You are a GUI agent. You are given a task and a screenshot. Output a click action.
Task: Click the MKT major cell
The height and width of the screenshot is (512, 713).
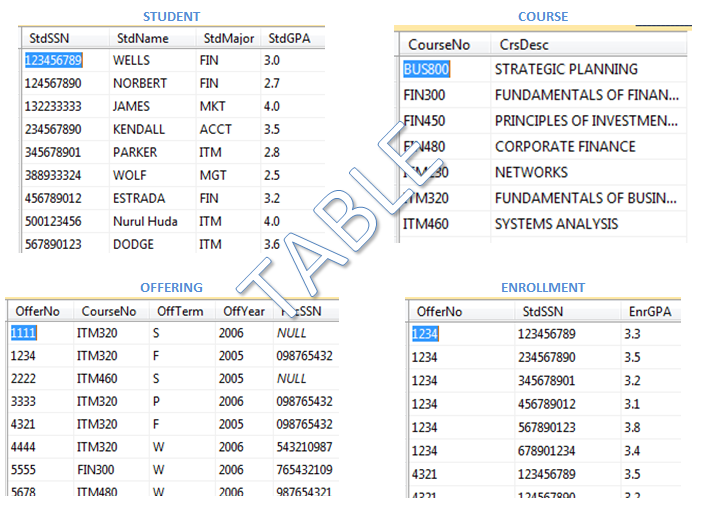coord(212,106)
